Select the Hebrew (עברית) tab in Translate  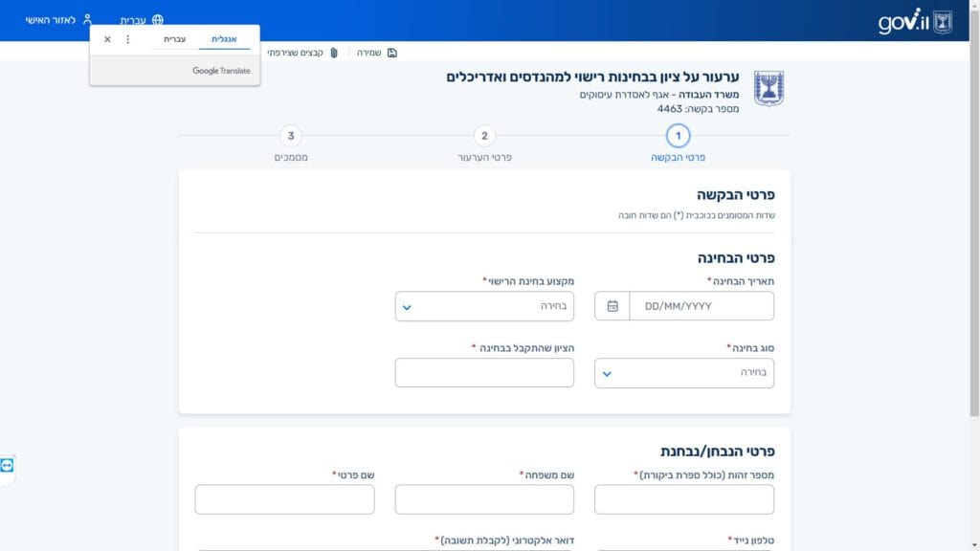(175, 39)
